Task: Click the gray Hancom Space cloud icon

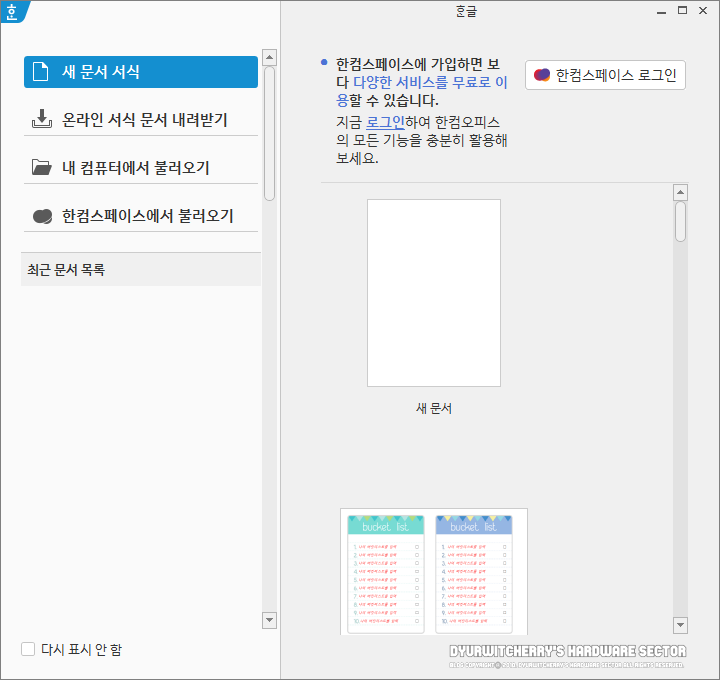Action: pos(42,216)
